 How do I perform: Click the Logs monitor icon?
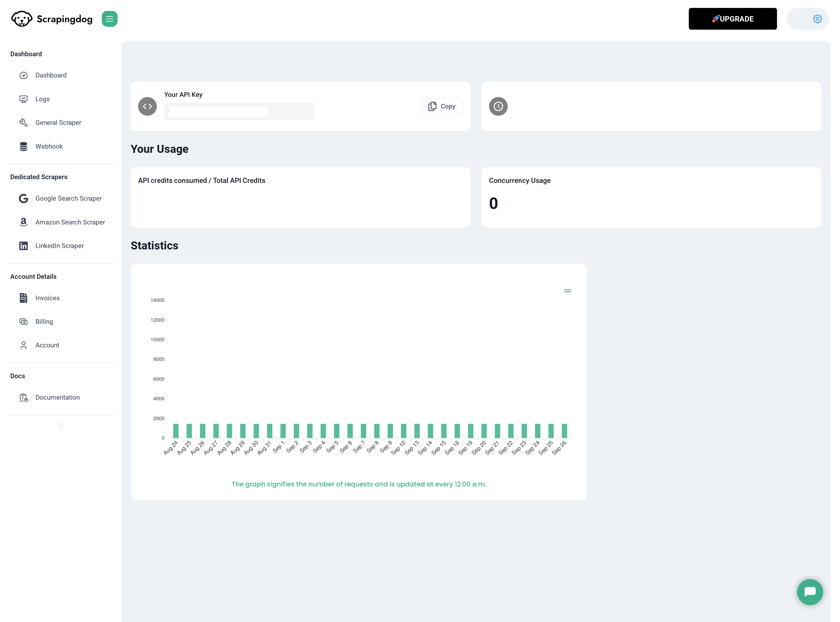23,99
